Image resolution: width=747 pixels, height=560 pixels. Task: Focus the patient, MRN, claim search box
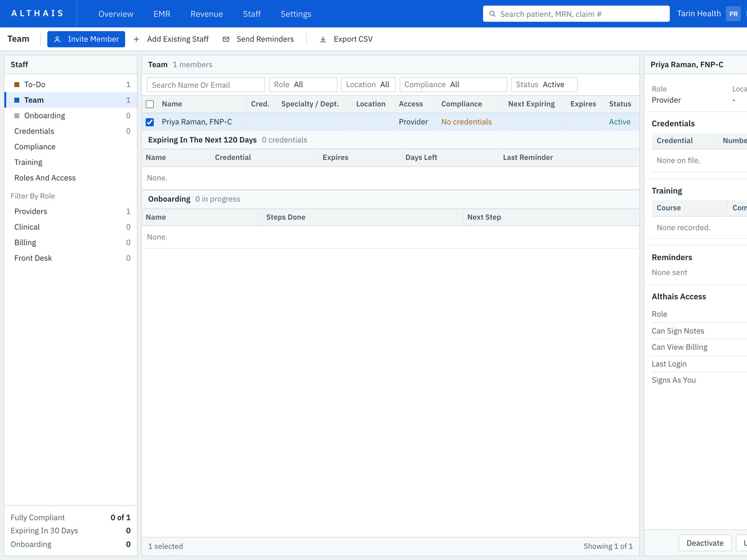click(x=576, y=14)
